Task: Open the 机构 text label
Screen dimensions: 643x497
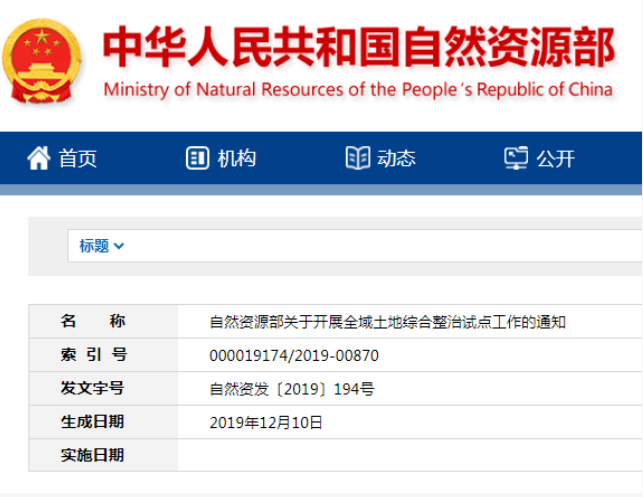Action: click(x=237, y=158)
